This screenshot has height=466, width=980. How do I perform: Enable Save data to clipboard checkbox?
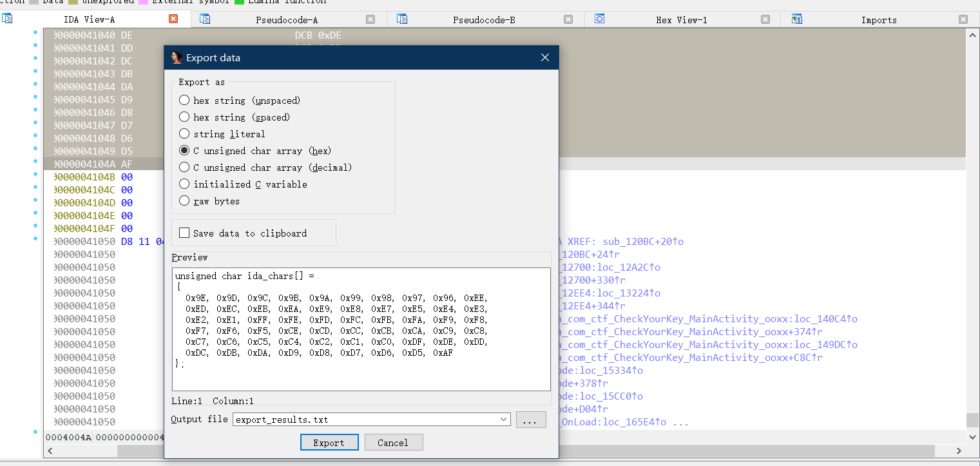click(x=184, y=233)
